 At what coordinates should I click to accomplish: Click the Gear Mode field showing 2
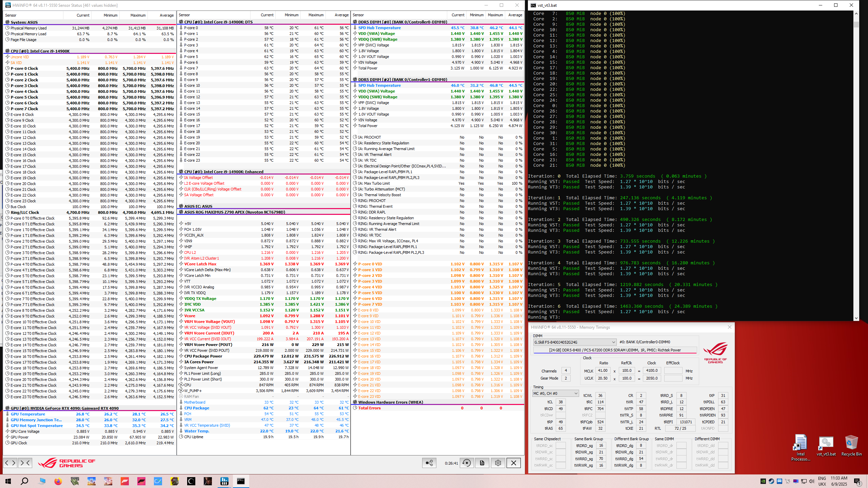566,378
